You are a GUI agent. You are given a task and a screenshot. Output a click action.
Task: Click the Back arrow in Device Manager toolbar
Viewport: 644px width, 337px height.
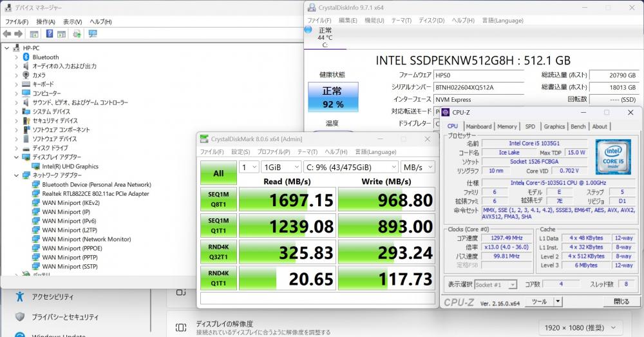7,34
